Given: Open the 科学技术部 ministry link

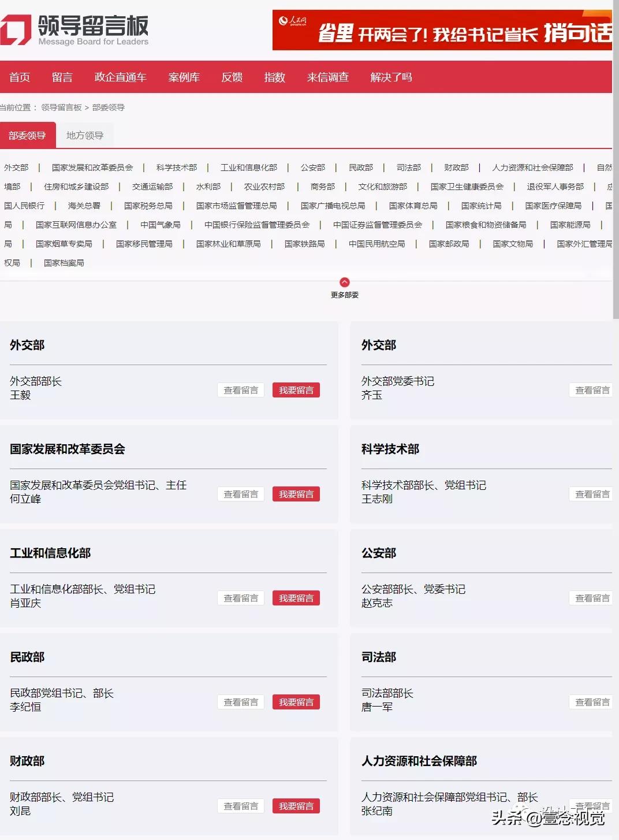Looking at the screenshot, I should point(176,168).
